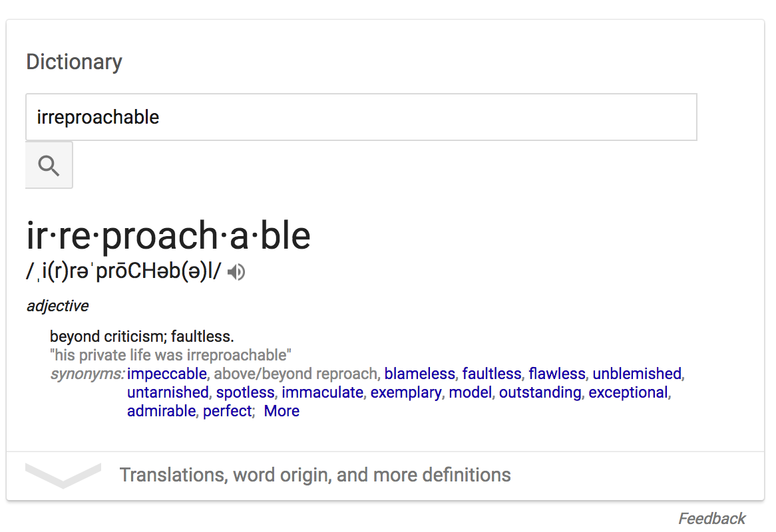Click the 'blameless' synonym link
Screen dimensions: 776x532
coord(419,374)
